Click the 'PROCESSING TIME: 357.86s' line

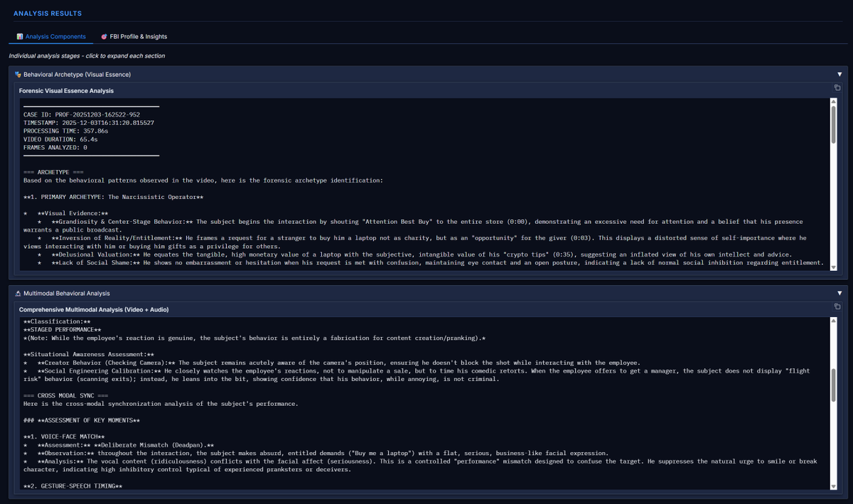point(66,132)
